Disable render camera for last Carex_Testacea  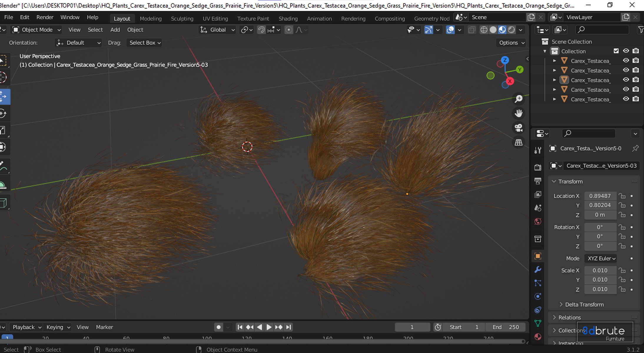(636, 99)
